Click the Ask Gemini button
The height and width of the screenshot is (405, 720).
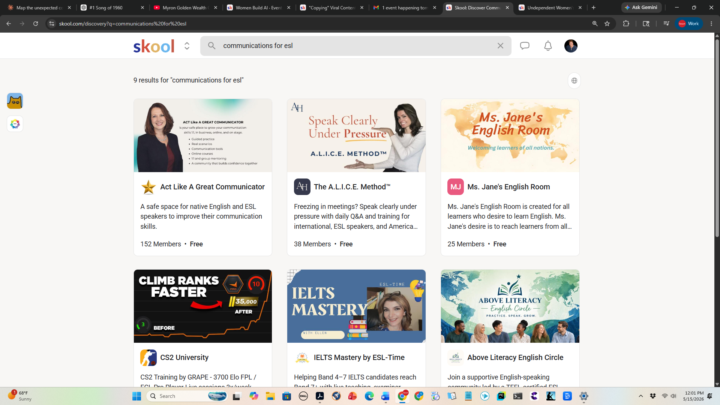[641, 7]
